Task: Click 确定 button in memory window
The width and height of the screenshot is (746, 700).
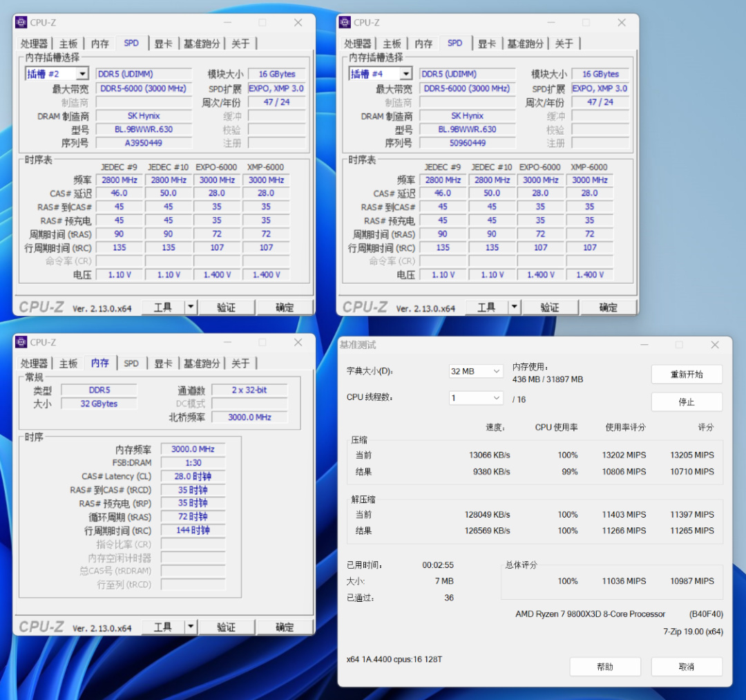Action: 285,627
